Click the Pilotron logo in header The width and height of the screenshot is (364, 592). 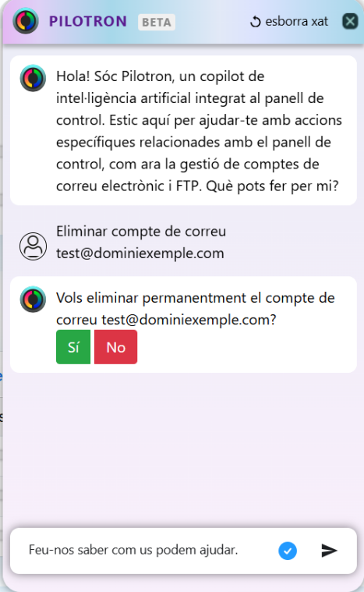[26, 21]
